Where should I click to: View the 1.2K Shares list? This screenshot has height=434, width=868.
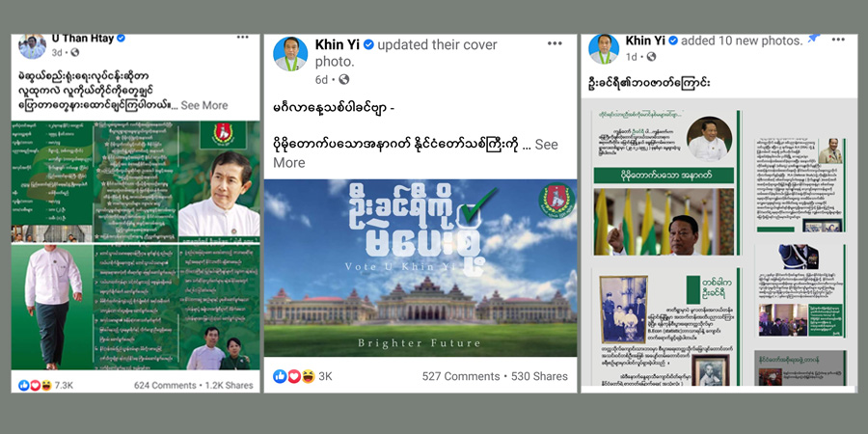point(230,385)
